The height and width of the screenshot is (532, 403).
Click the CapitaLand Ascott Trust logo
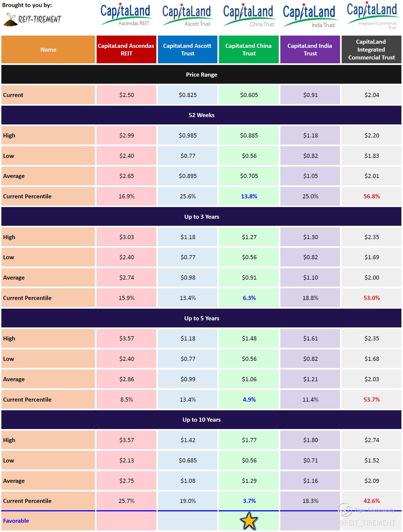tap(188, 16)
